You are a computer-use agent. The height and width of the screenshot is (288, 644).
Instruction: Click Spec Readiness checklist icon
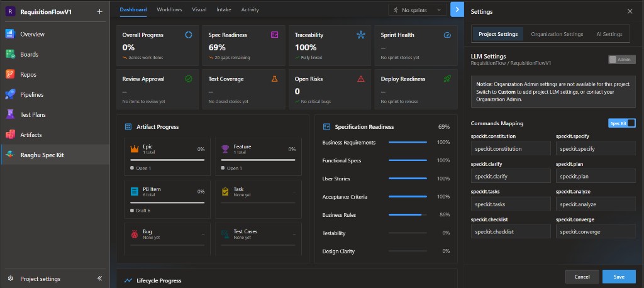(275, 35)
